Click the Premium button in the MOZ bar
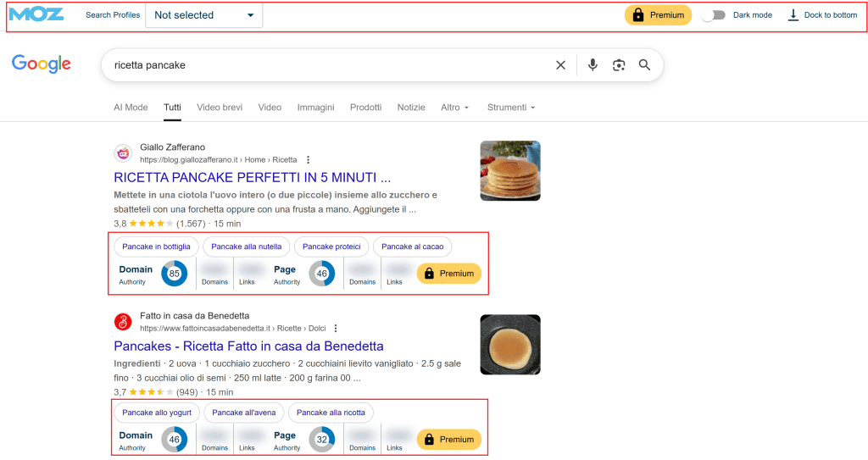The width and height of the screenshot is (868, 460). pyautogui.click(x=658, y=15)
